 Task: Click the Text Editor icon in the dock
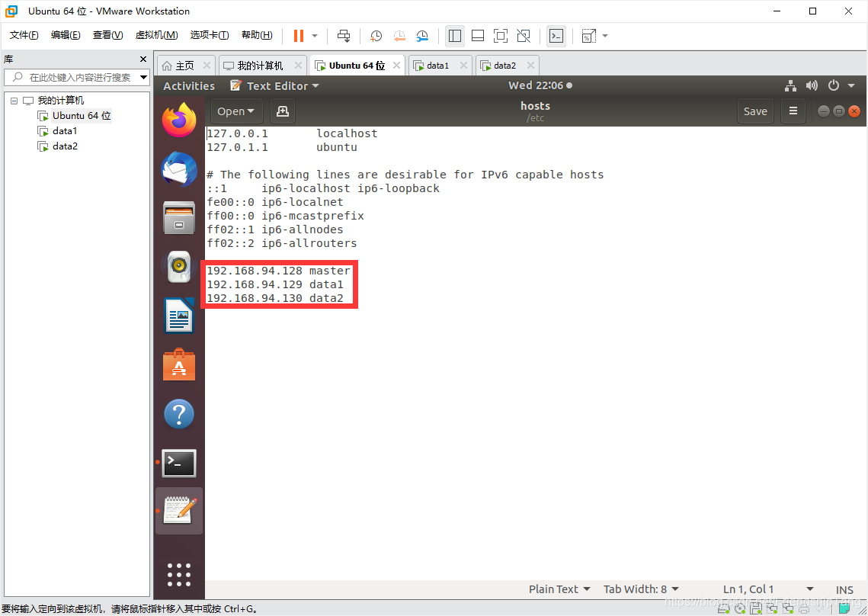pyautogui.click(x=179, y=511)
